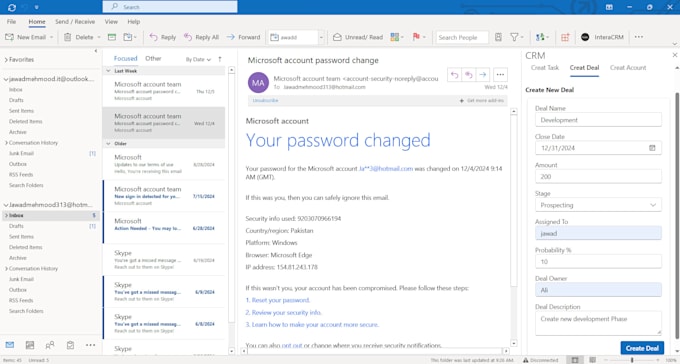Click the Deal Name input field

[598, 120]
